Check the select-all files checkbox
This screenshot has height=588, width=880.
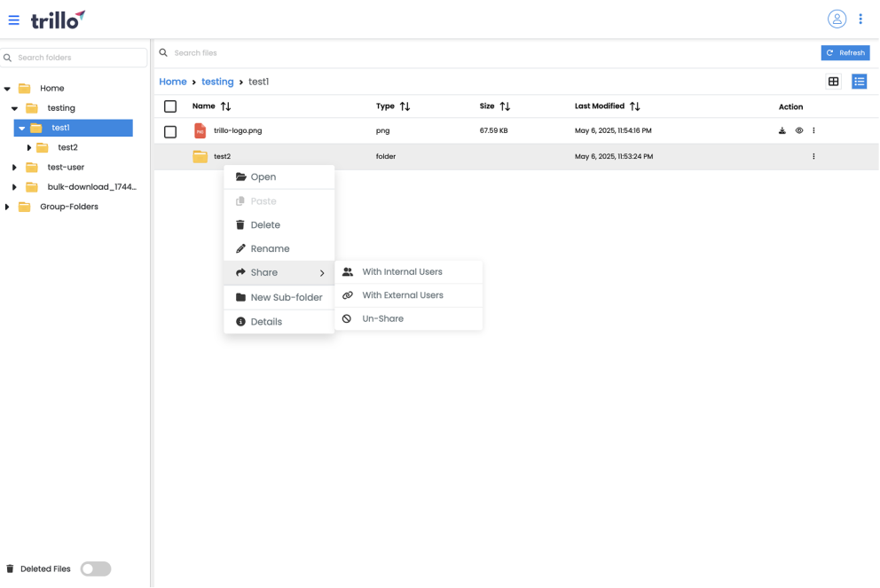(x=170, y=106)
